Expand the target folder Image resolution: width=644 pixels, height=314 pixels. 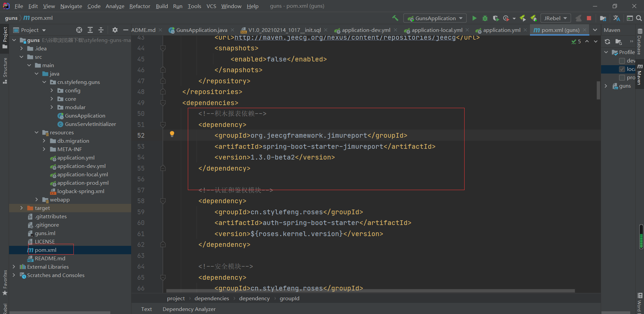pos(22,208)
